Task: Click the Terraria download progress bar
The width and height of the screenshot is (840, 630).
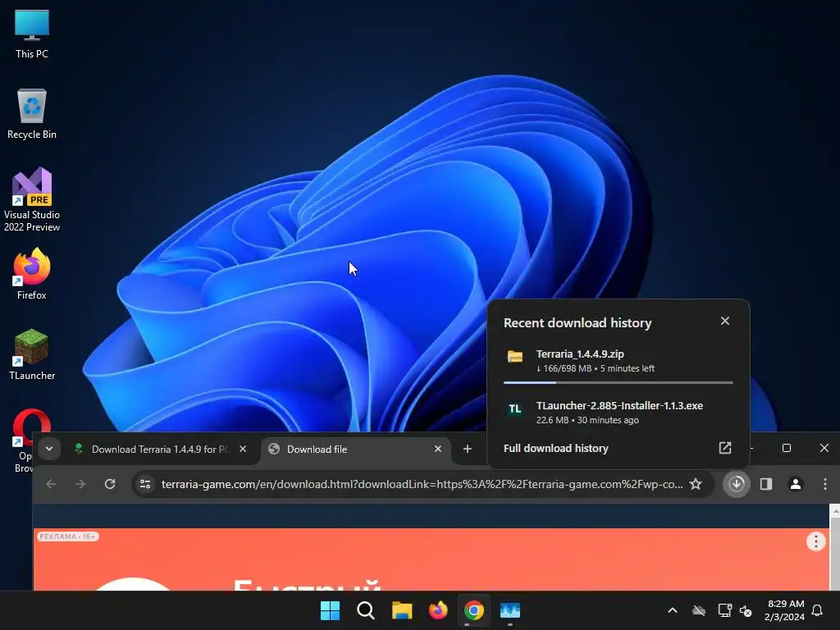Action: point(619,382)
